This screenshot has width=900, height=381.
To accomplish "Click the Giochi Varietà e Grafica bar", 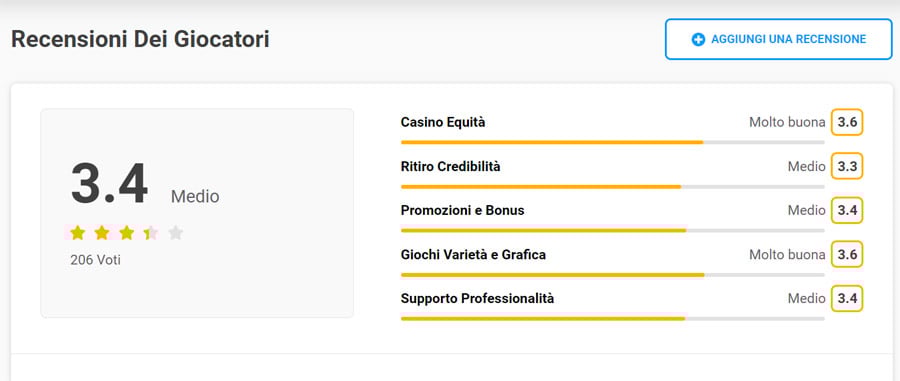I will click(x=612, y=275).
